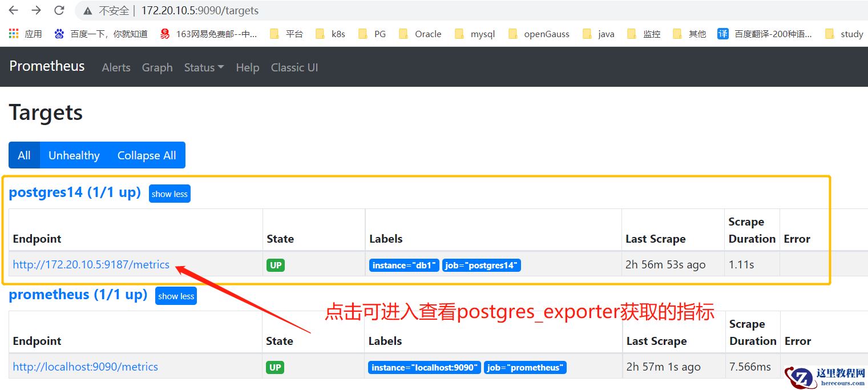Open the 172.20.10.5:9187/metrics endpoint link
The image size is (868, 390).
click(x=91, y=264)
